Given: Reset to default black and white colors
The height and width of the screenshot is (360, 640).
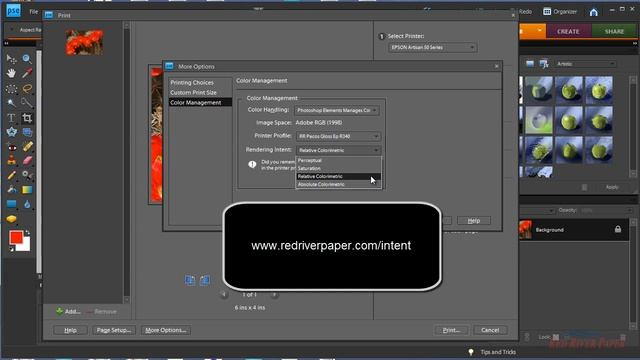Looking at the screenshot, I should pos(11,249).
